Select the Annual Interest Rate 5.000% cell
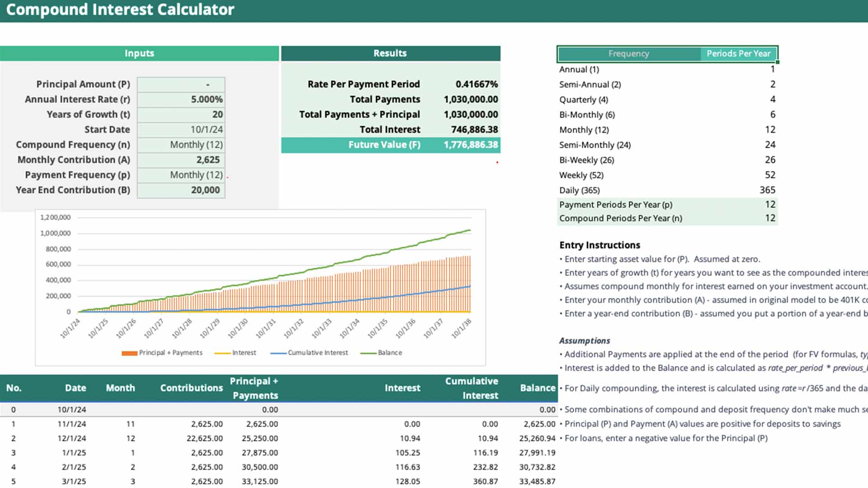This screenshot has width=868, height=488. coord(181,99)
